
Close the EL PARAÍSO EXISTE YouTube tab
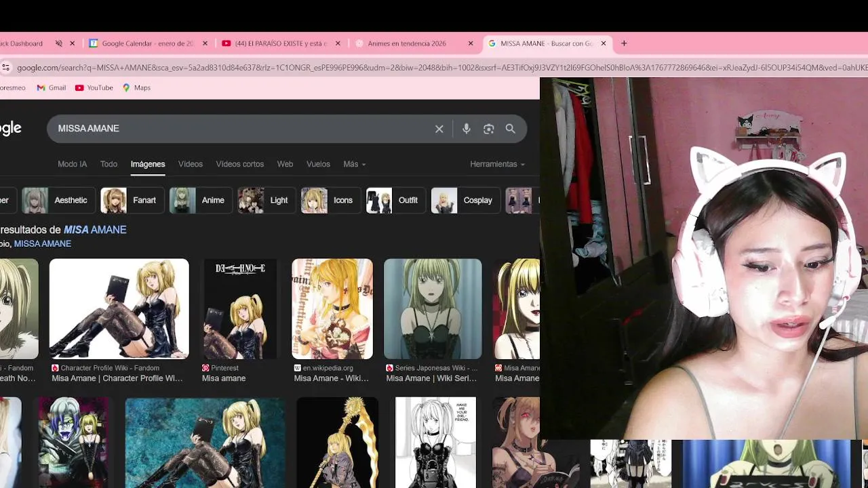[x=338, y=43]
